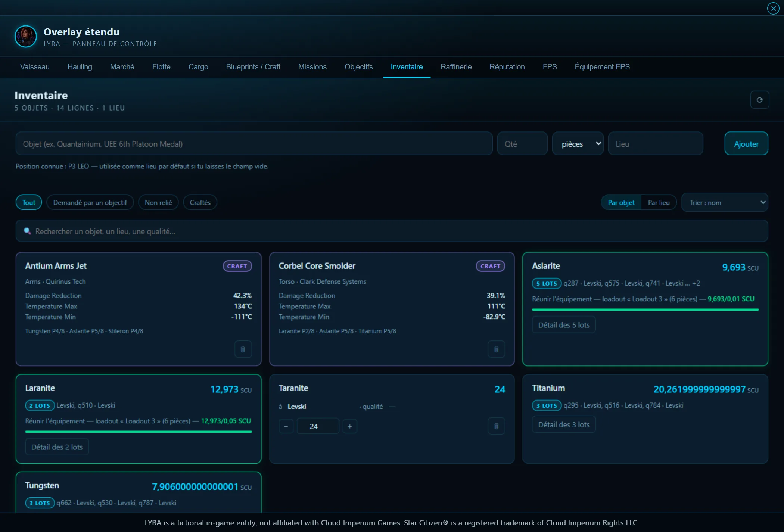Increase Taranite quantity with plus button
Image resolution: width=784 pixels, height=532 pixels.
pos(350,426)
